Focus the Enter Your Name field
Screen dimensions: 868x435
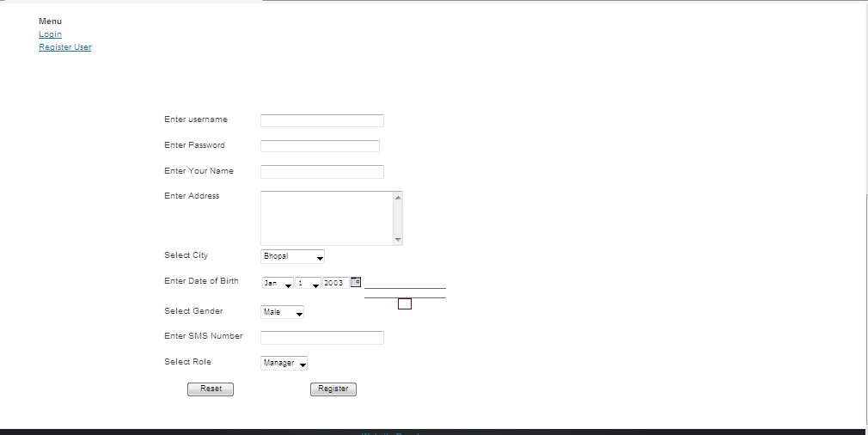(322, 172)
